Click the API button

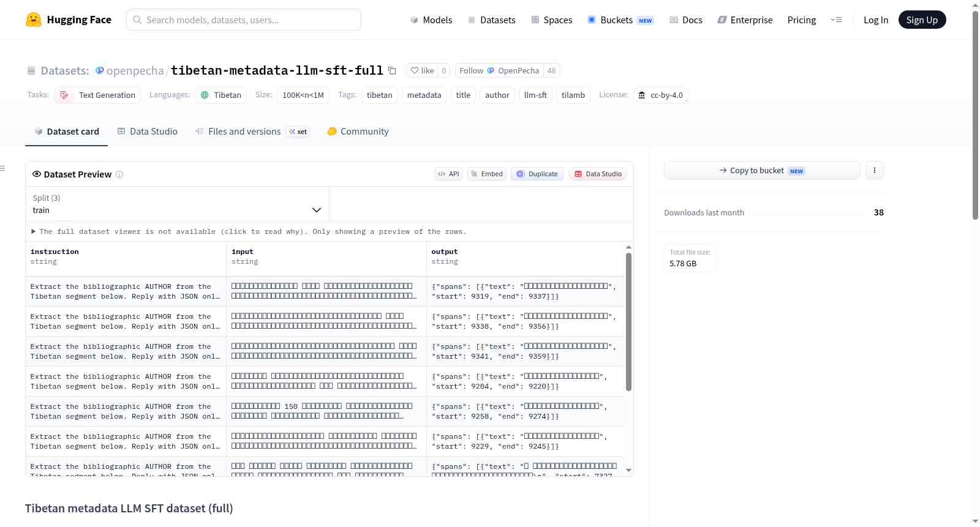click(x=448, y=174)
